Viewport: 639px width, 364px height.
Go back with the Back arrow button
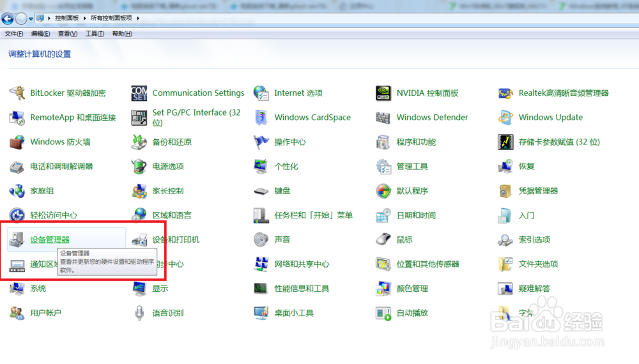point(7,19)
